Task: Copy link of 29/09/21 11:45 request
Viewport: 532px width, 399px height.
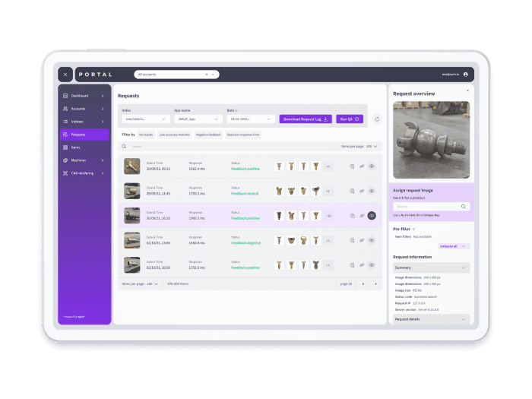Action: [362, 191]
